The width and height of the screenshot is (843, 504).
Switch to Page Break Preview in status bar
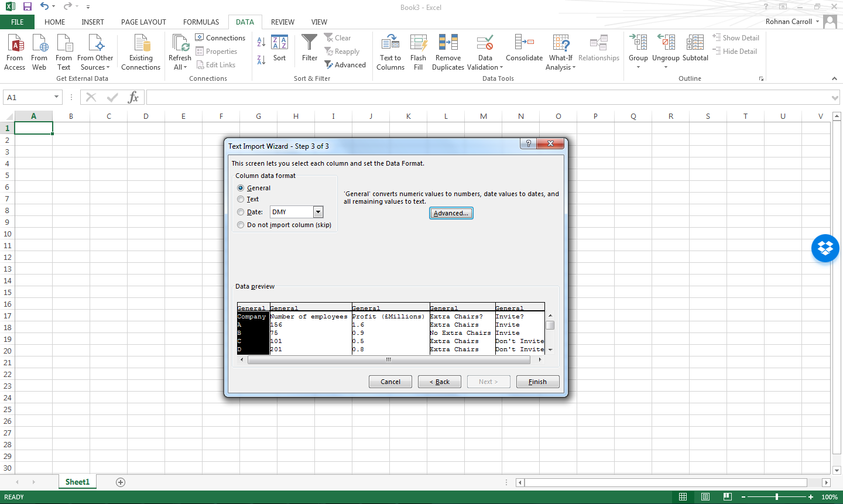[728, 497]
